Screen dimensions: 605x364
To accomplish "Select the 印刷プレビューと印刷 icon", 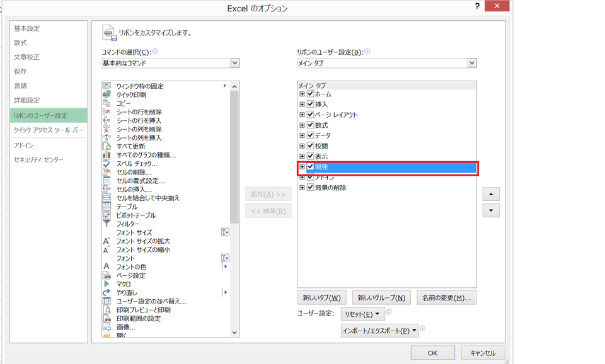I will tap(107, 310).
